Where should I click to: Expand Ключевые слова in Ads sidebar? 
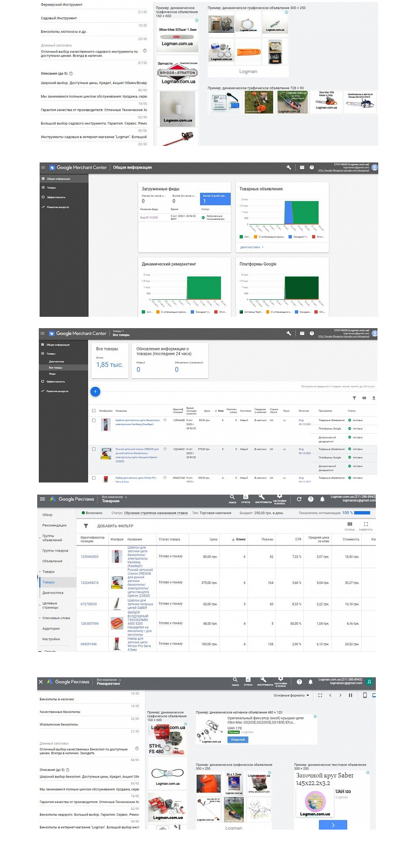(x=40, y=618)
